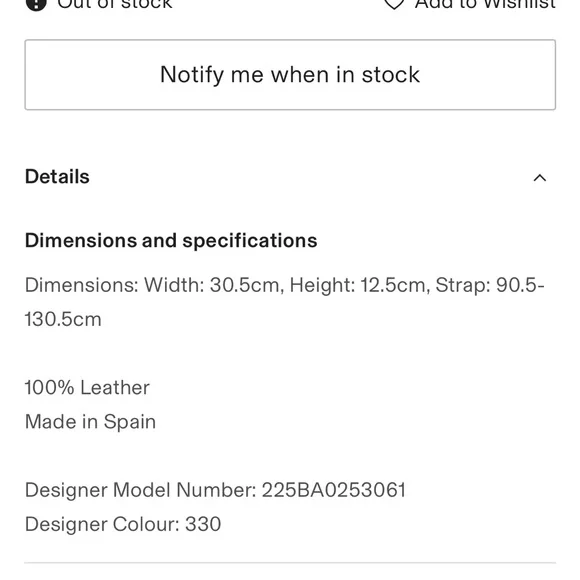Click the 130.5cm strap length text

pyautogui.click(x=63, y=319)
